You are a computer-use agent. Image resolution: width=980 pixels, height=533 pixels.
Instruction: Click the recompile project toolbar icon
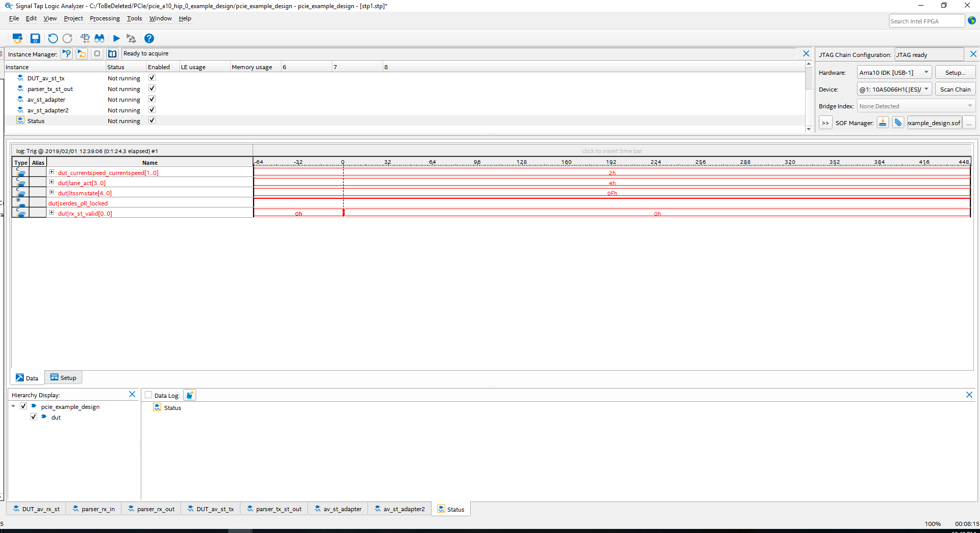click(17, 38)
